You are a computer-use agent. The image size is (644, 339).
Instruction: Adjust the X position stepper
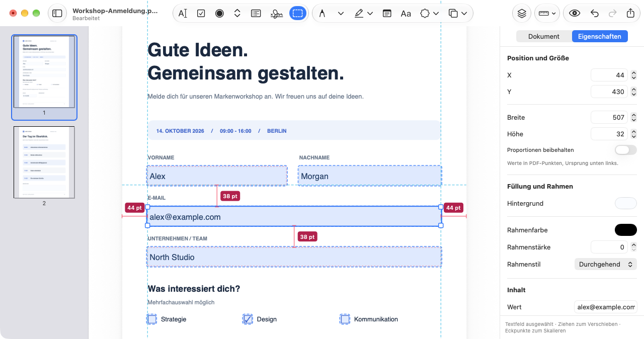(633, 75)
